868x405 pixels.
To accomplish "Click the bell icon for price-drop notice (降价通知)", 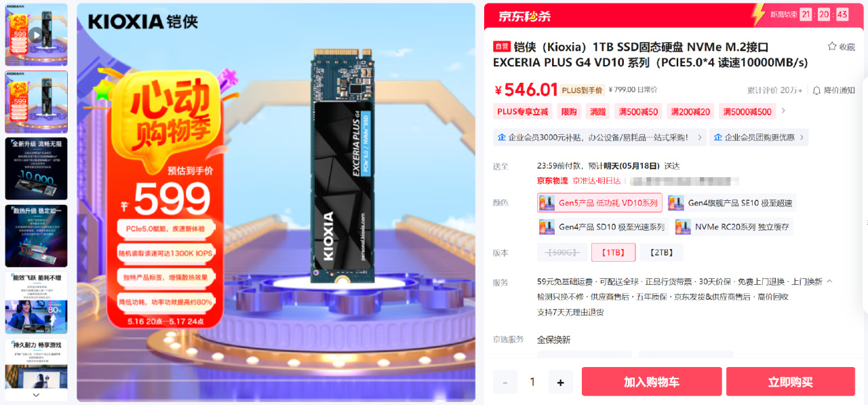I will (816, 90).
